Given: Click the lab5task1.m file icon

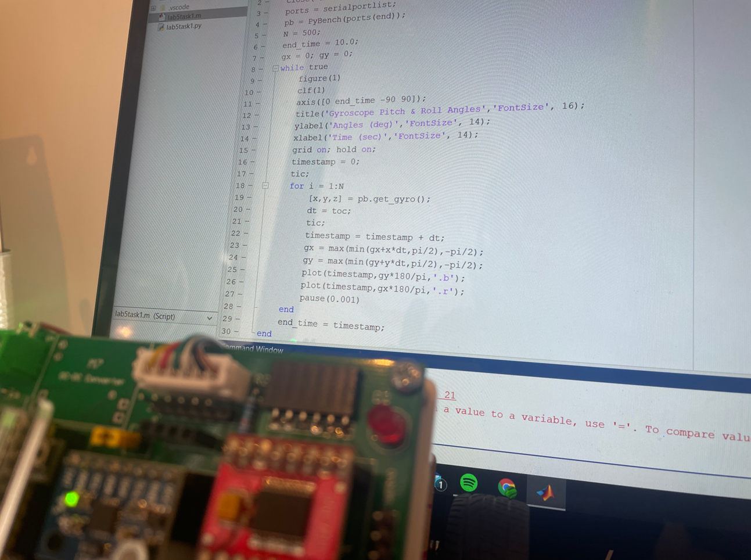Looking at the screenshot, I should point(161,17).
